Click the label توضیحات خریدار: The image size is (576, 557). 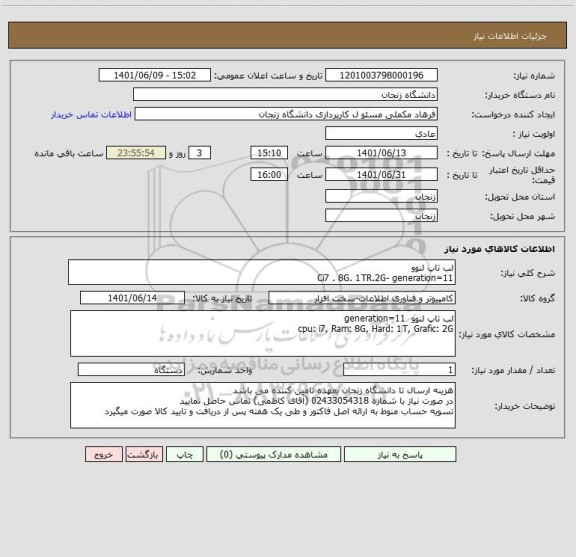525,406
